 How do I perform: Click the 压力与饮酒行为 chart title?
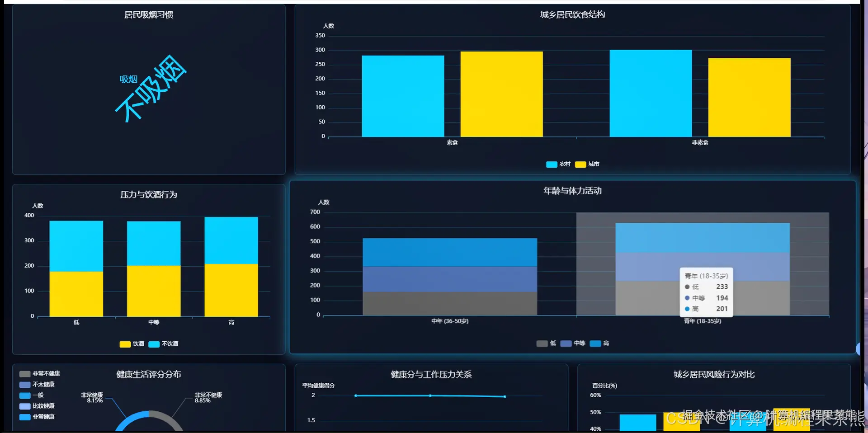[x=149, y=195]
